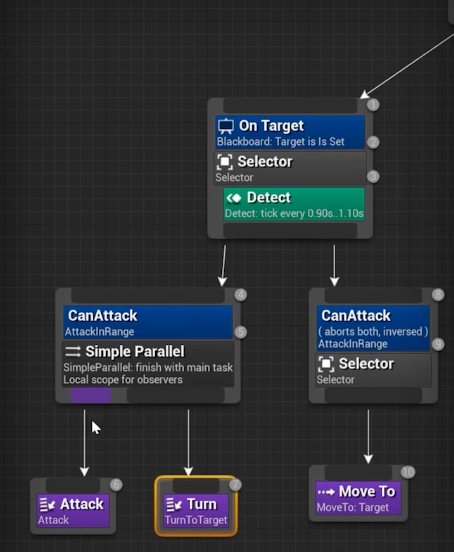Click the 'Local scope for observers' text

123,380
